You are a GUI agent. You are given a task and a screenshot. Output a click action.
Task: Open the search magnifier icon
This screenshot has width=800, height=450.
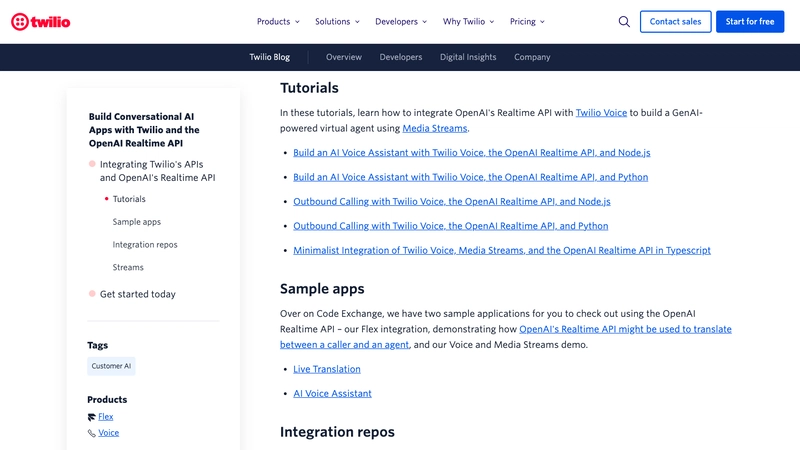click(x=624, y=21)
